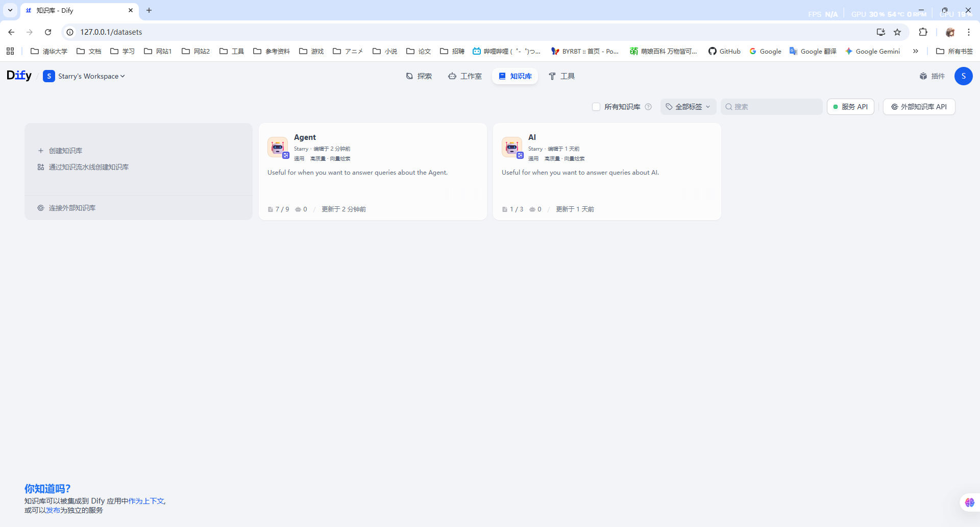
Task: Click the Agent knowledge base robot icon
Action: [277, 147]
